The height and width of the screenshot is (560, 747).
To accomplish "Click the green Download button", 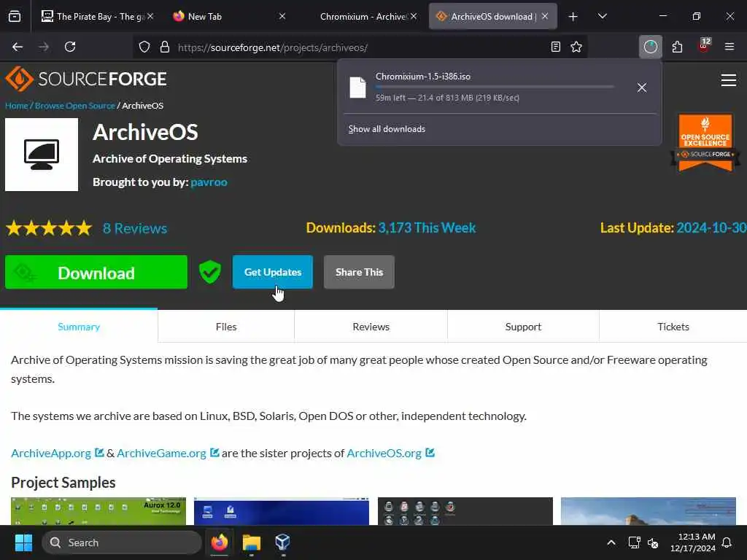I will point(96,273).
